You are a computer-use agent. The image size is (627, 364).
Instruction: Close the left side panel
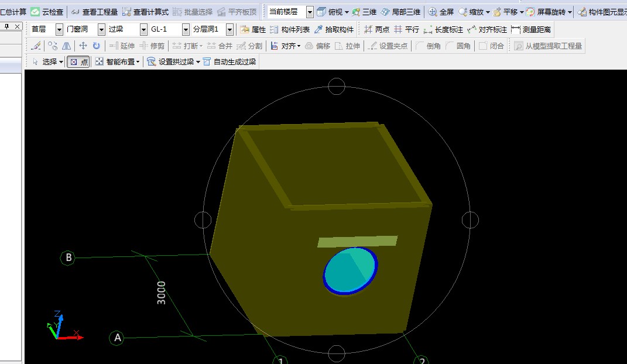pyautogui.click(x=17, y=26)
